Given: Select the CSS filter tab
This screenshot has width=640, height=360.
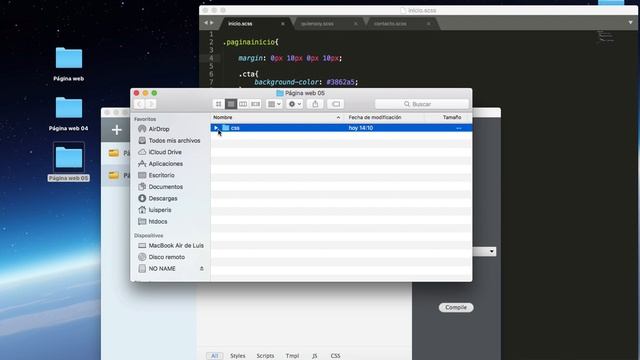Looking at the screenshot, I should 336,356.
